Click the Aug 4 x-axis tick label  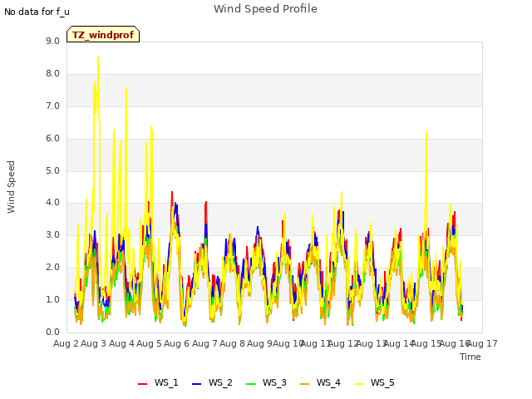121,344
